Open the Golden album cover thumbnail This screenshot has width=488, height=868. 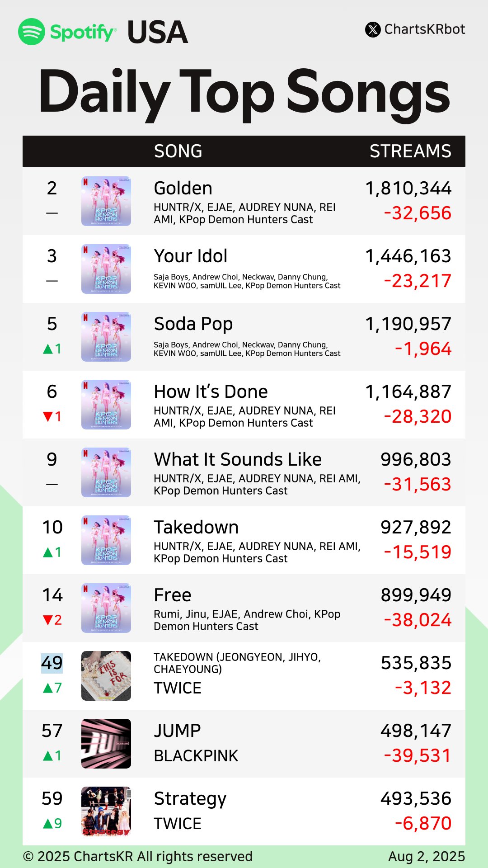tap(106, 201)
